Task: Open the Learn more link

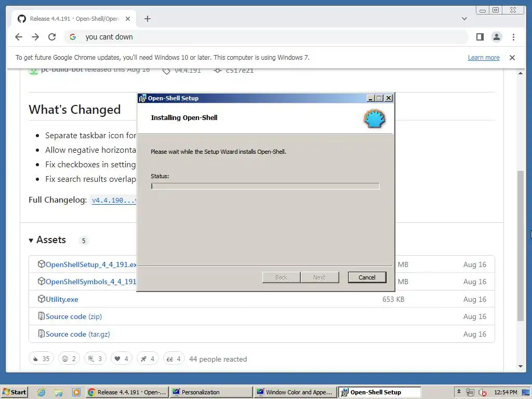Action: point(484,58)
